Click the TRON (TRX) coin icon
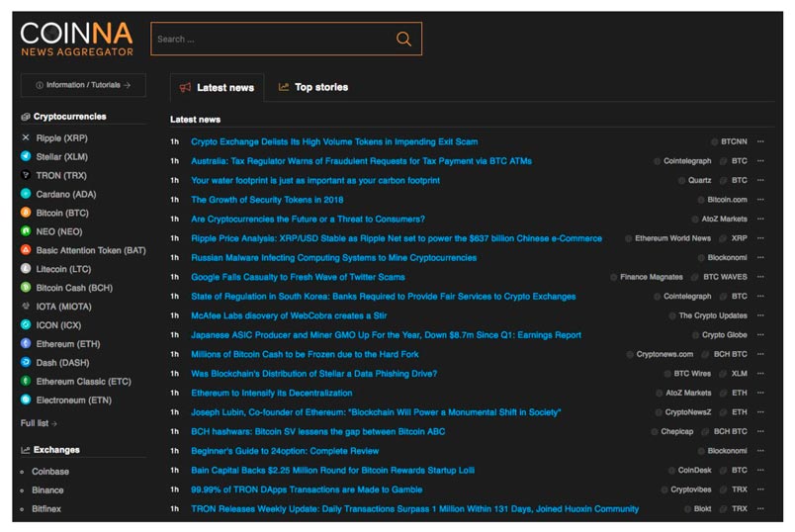795x532 pixels. pyautogui.click(x=26, y=175)
